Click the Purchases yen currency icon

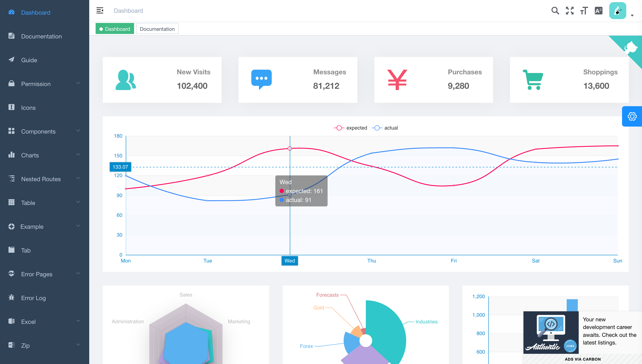coord(397,79)
